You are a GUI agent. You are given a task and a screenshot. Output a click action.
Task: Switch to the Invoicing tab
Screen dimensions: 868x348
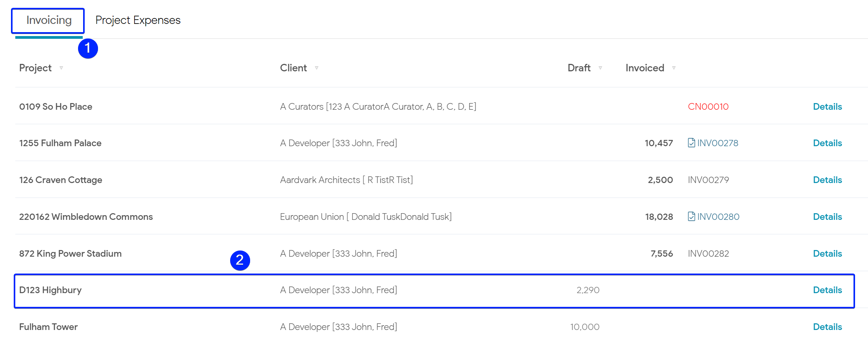point(49,20)
